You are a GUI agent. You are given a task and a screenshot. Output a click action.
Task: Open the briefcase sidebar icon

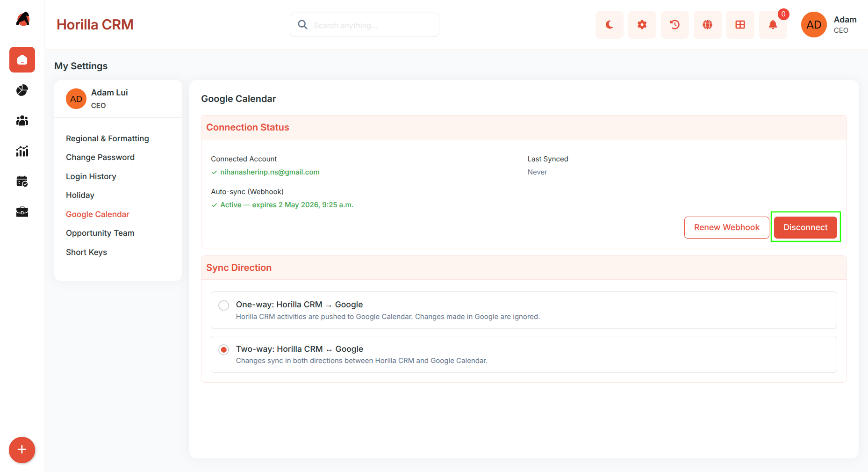pos(22,212)
